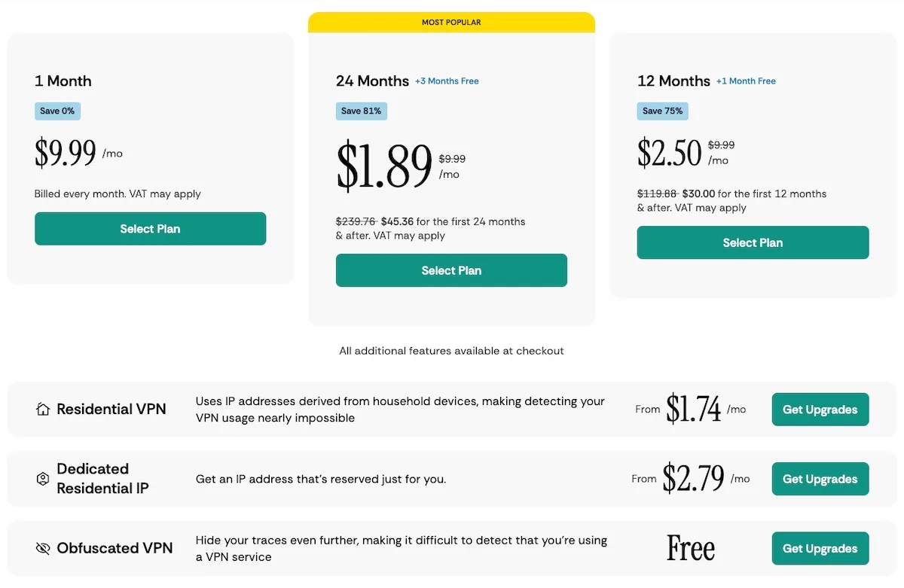
Task: Click the $1.89 monthly price
Action: 384,166
